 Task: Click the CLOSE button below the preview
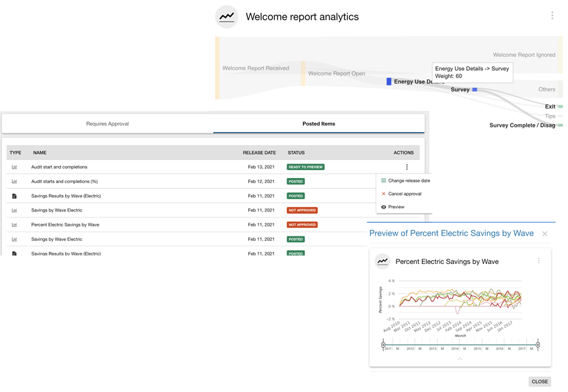click(539, 381)
